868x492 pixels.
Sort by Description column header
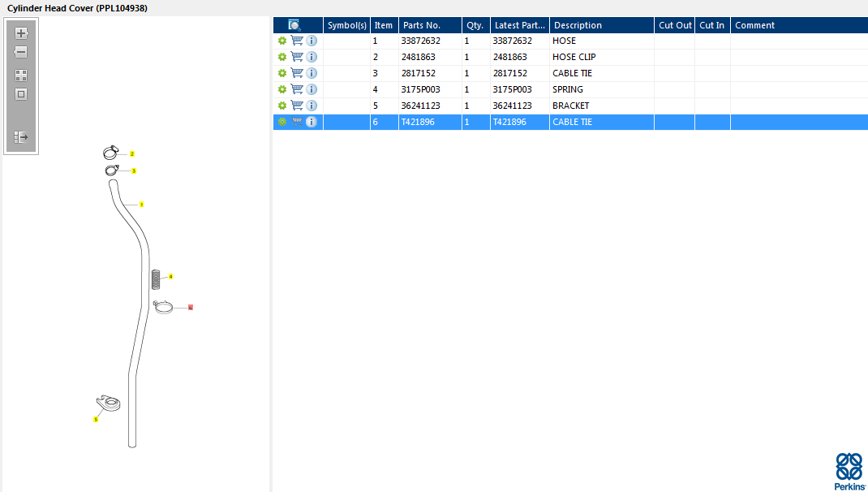pyautogui.click(x=602, y=25)
